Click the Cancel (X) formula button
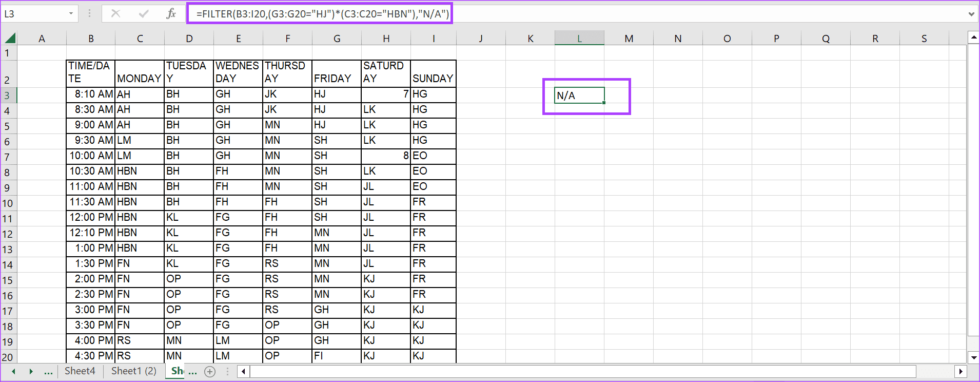This screenshot has height=382, width=980. pyautogui.click(x=115, y=14)
